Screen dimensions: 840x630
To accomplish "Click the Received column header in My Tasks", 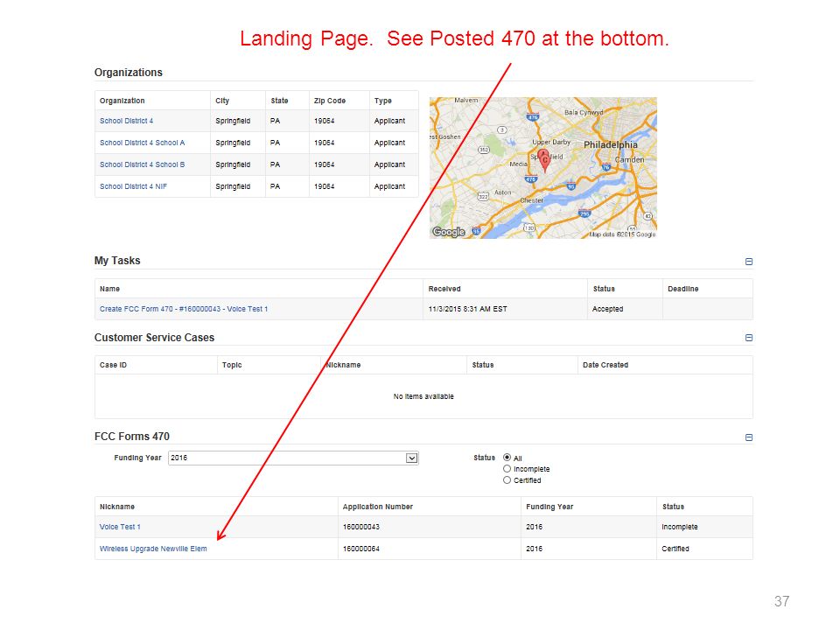I will point(444,289).
